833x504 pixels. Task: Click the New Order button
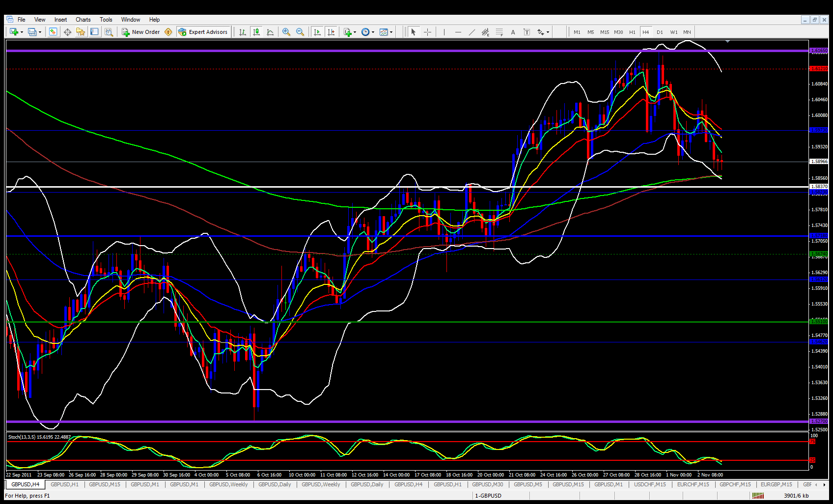click(140, 32)
